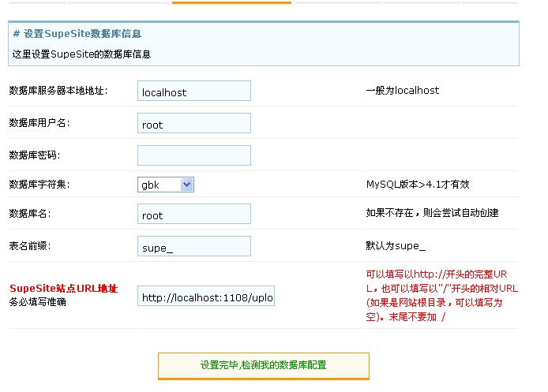Screen dimensions: 548x392
Task: Click the red SupeSite站点URL地址 label
Action: 64,289
